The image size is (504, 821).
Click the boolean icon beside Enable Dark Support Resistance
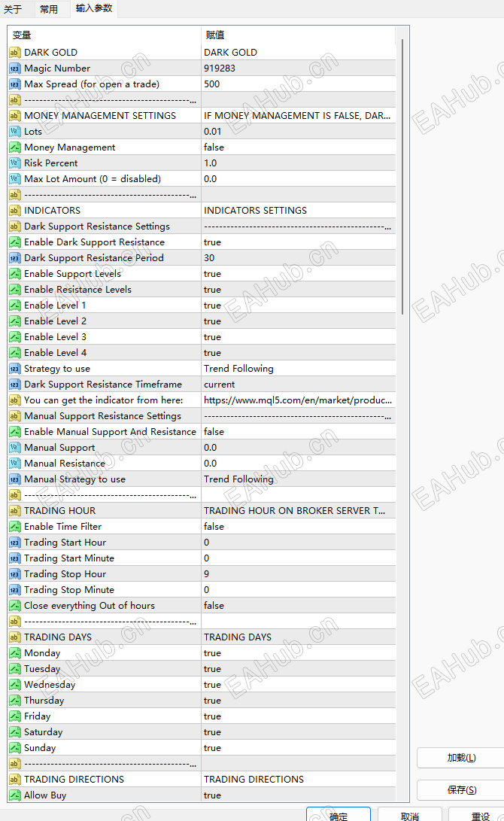[14, 242]
